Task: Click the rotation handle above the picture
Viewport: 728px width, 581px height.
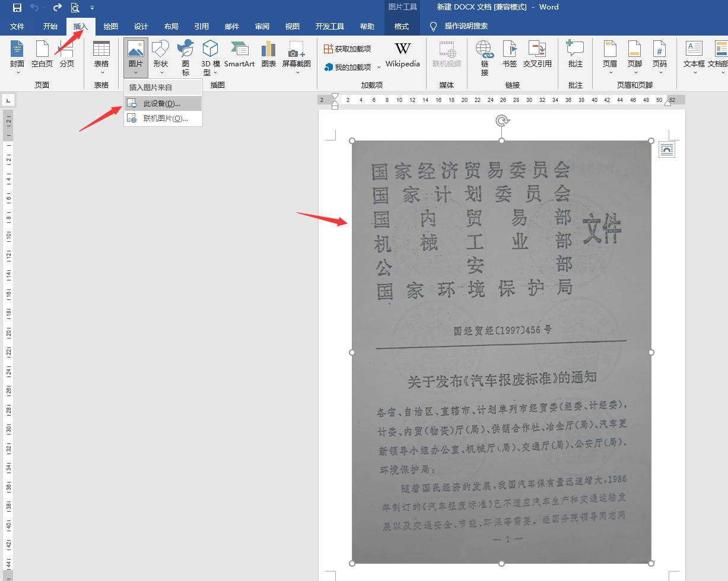Action: click(502, 121)
